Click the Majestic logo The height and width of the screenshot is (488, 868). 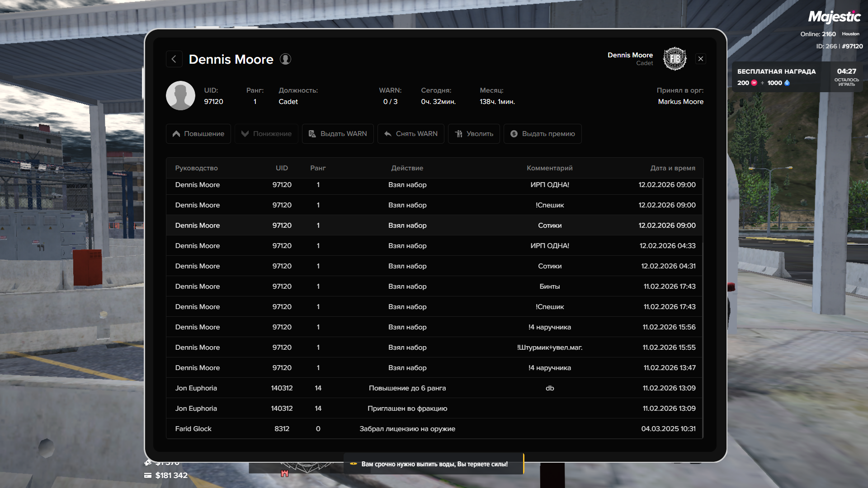(x=834, y=17)
